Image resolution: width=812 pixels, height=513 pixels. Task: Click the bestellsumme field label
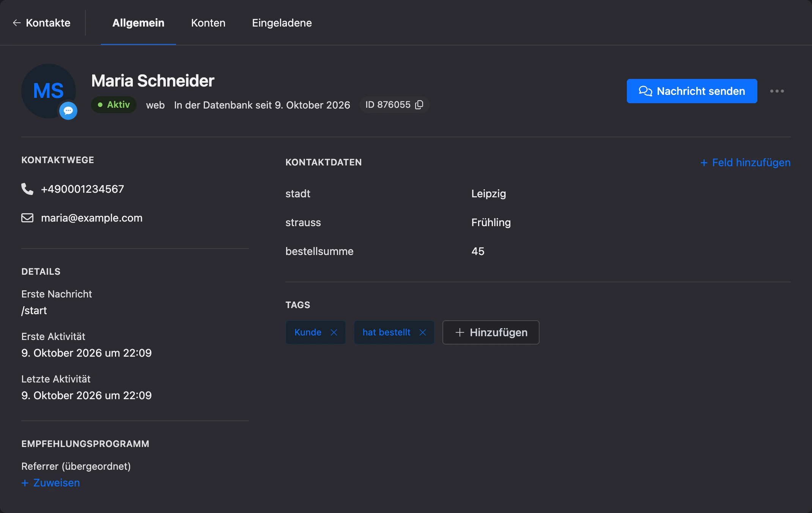point(319,251)
